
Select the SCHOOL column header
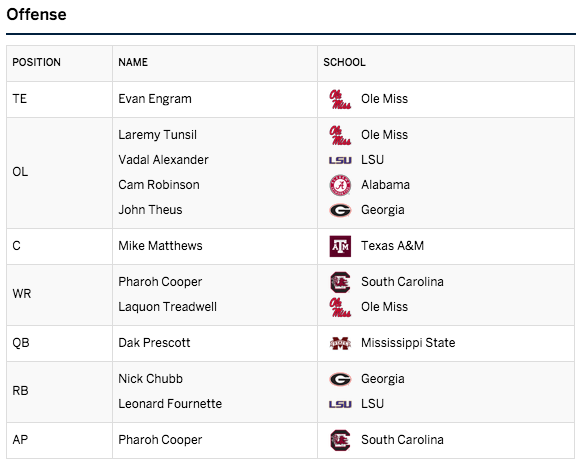click(345, 62)
